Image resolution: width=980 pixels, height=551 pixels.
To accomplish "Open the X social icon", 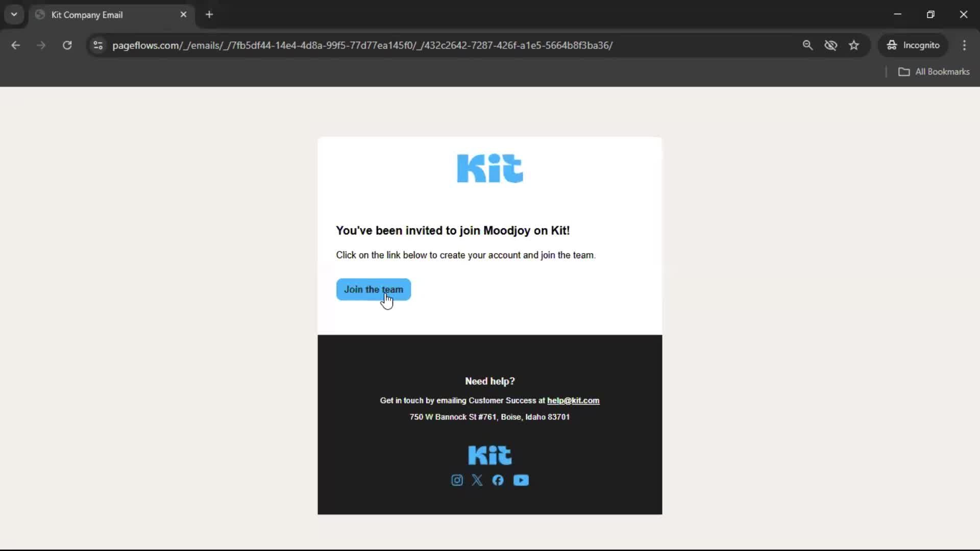I will click(477, 480).
